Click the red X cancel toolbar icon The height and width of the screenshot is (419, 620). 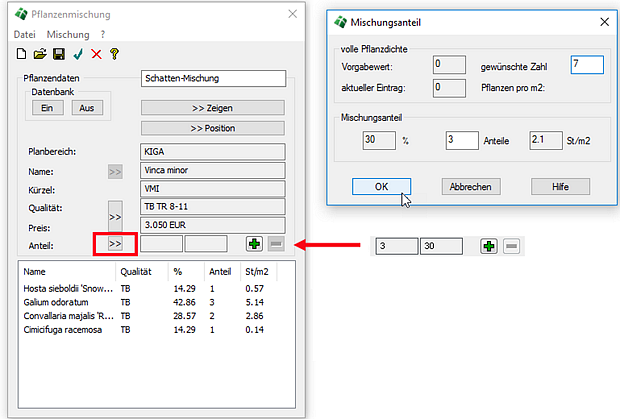point(96,53)
